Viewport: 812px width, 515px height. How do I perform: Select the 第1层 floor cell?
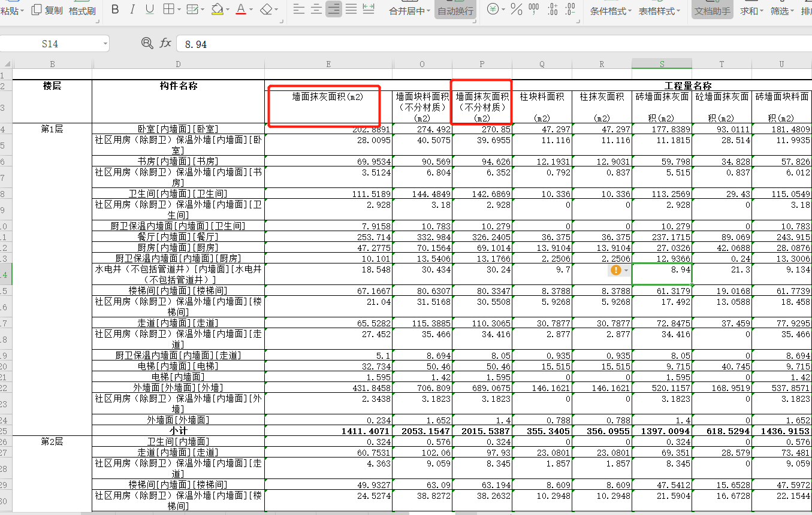tap(52, 128)
